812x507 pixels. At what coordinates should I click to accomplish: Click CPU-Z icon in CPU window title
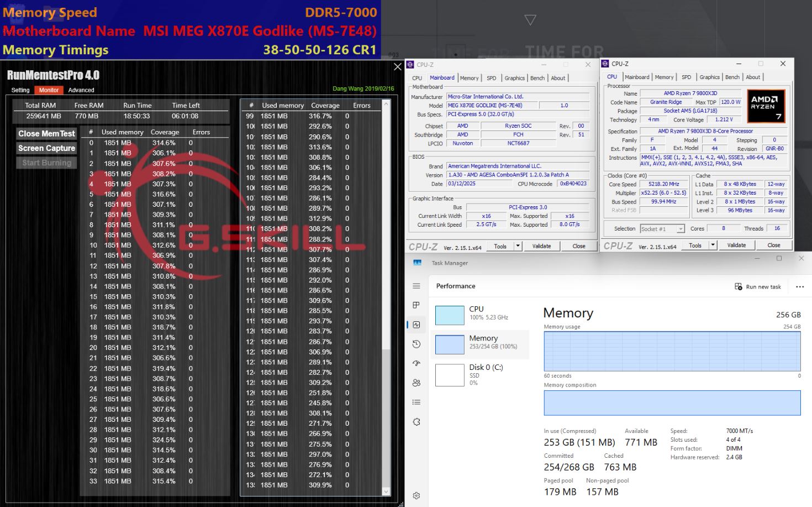pos(605,64)
